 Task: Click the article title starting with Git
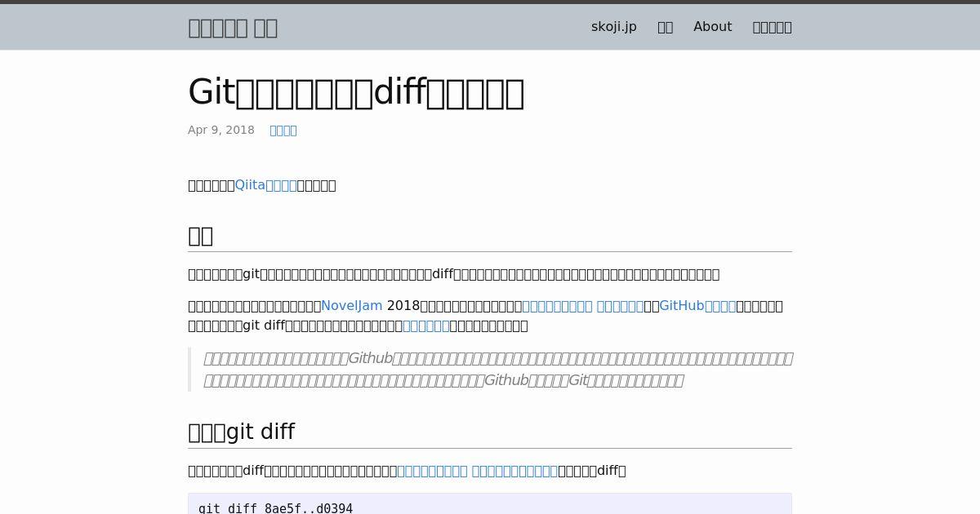click(356, 92)
